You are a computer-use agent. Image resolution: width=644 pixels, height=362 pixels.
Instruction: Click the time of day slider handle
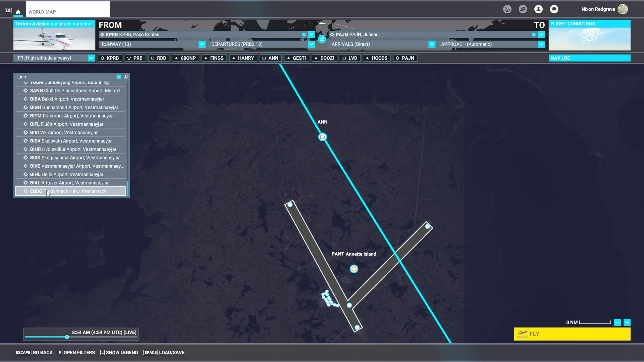coord(67,337)
